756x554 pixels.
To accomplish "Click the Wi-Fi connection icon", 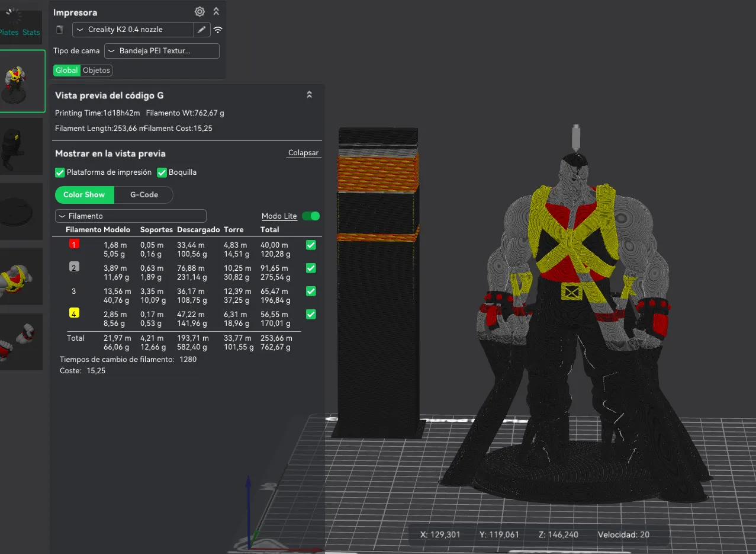I will tap(218, 30).
